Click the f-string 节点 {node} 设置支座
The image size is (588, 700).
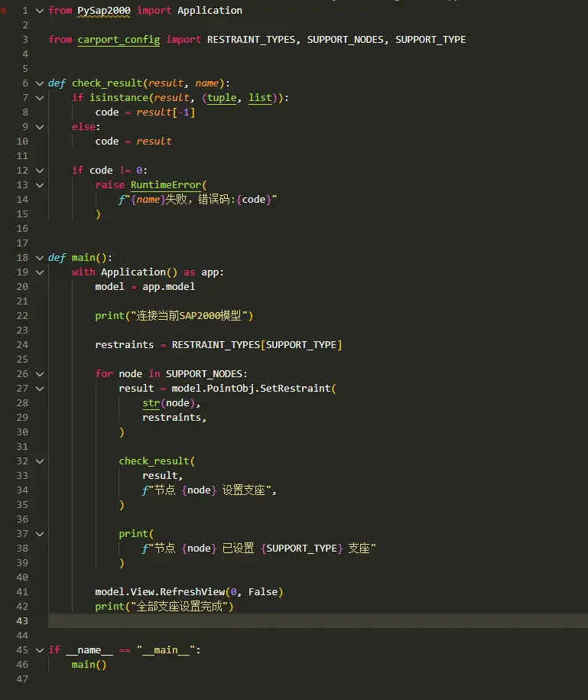206,490
